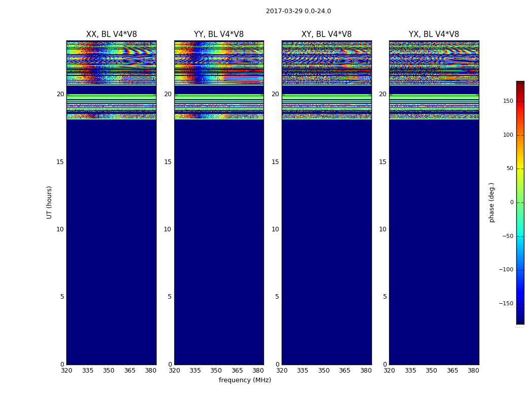This screenshot has height=405, width=532.
Task: Click the 15 hour tick label of the YY panel
Action: coord(168,162)
